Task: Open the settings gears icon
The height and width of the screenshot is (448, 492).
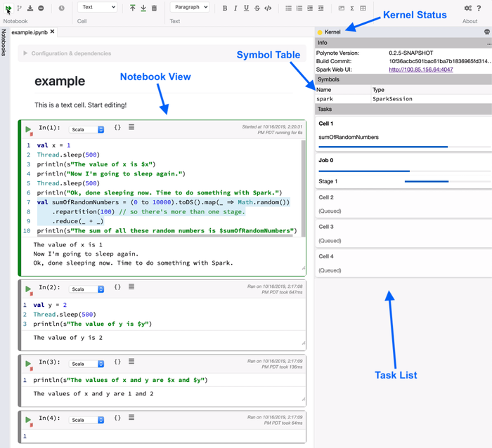Action: coord(469,8)
